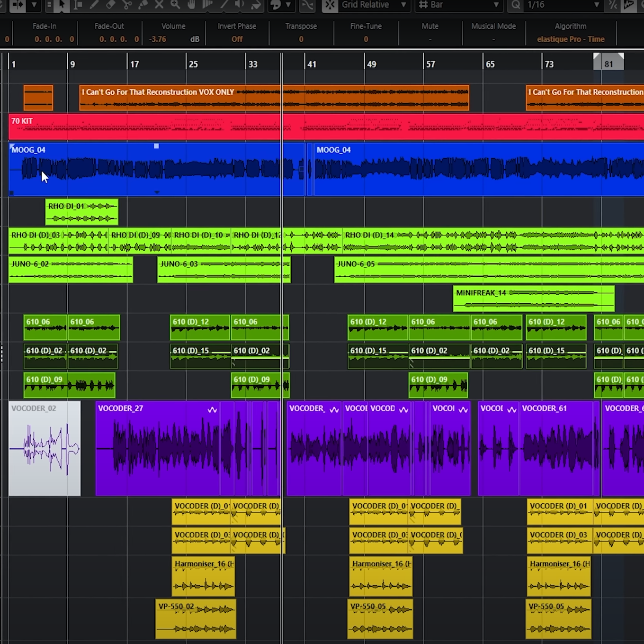Open the color selector dropdown arrow

point(288,5)
